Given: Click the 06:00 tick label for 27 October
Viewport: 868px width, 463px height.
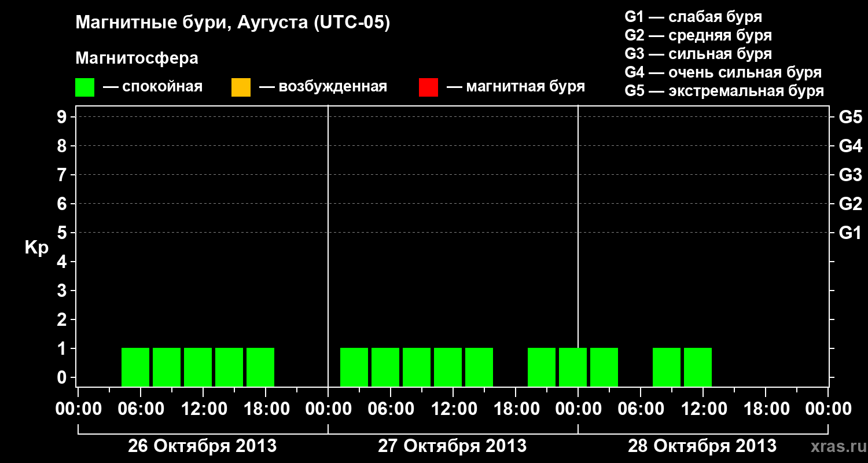Looking at the screenshot, I should pyautogui.click(x=391, y=409).
